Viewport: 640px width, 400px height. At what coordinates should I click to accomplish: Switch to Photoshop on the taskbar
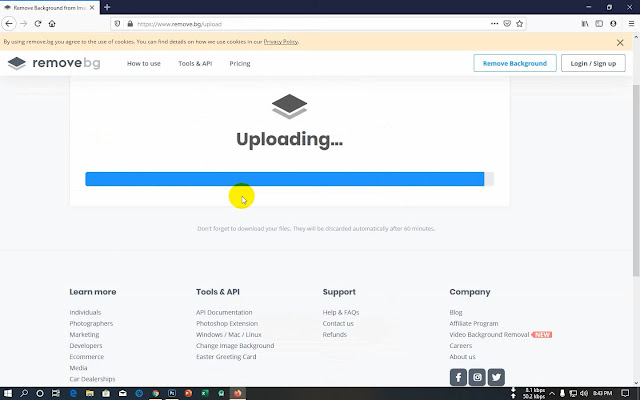(172, 393)
